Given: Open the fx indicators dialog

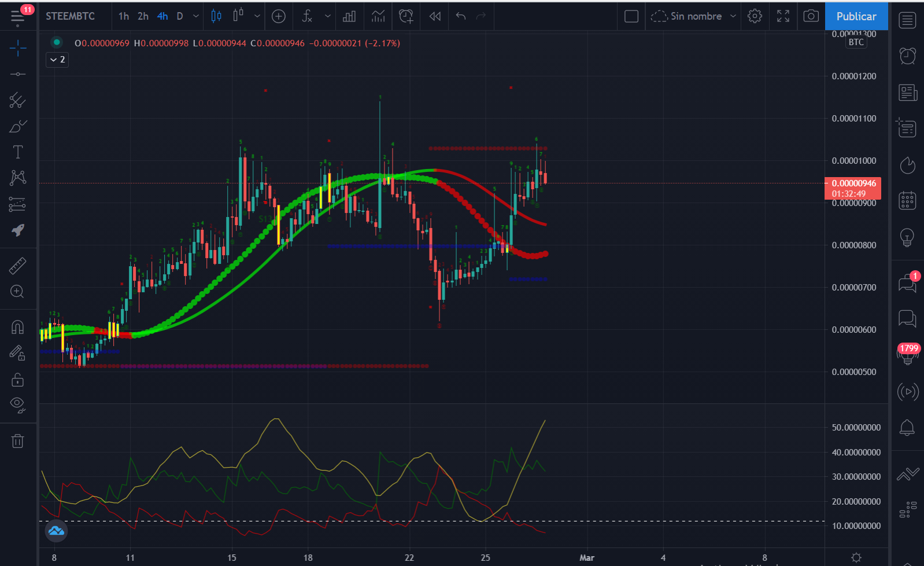Looking at the screenshot, I should click(307, 16).
